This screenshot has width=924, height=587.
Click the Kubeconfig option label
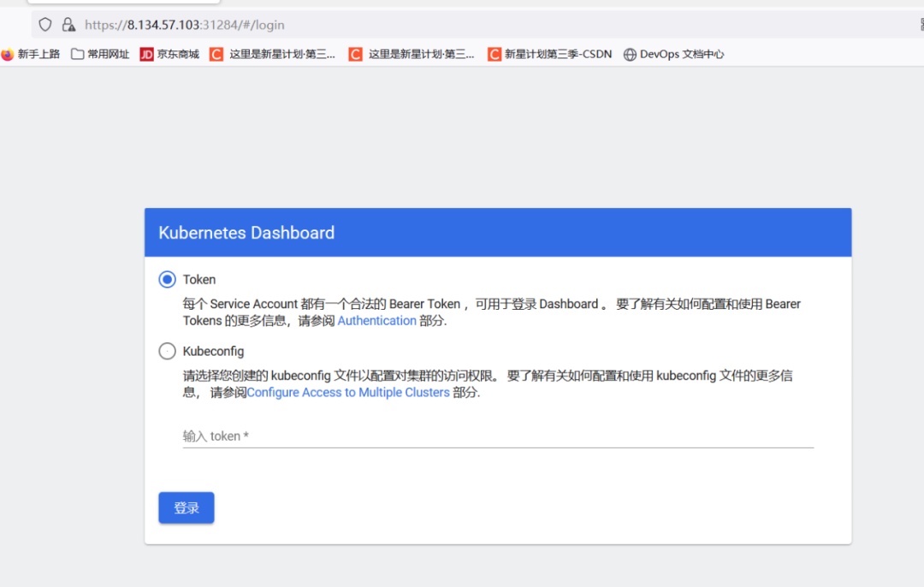click(x=213, y=351)
